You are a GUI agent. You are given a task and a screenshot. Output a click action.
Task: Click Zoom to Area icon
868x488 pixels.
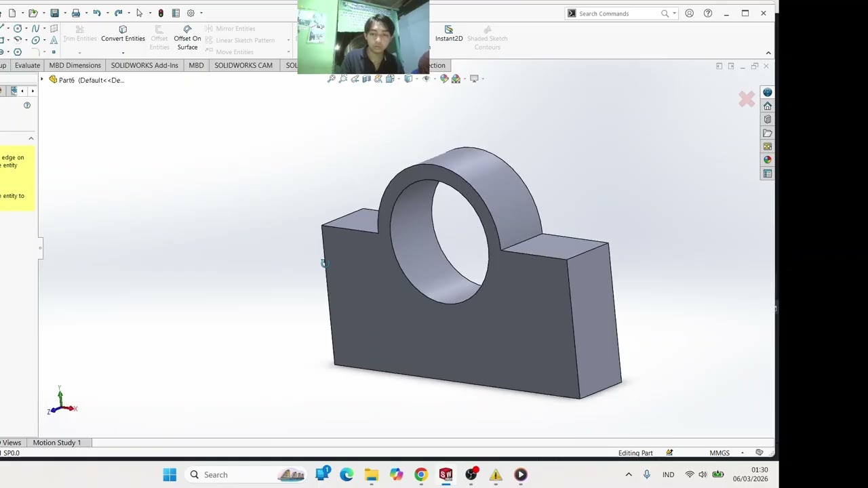click(x=343, y=79)
